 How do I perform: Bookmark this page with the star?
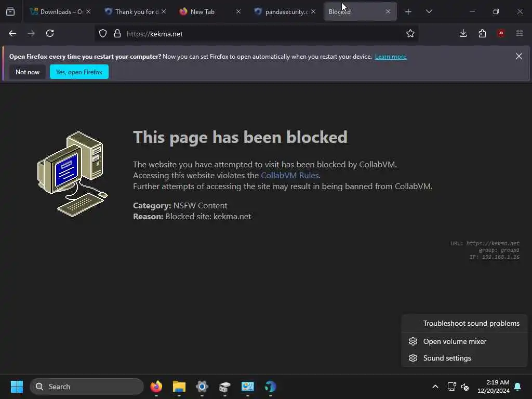point(410,33)
